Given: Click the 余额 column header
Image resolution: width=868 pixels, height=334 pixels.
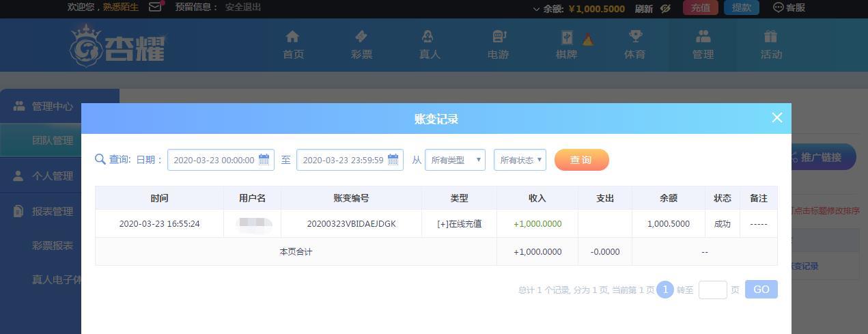Looking at the screenshot, I should (x=669, y=198).
